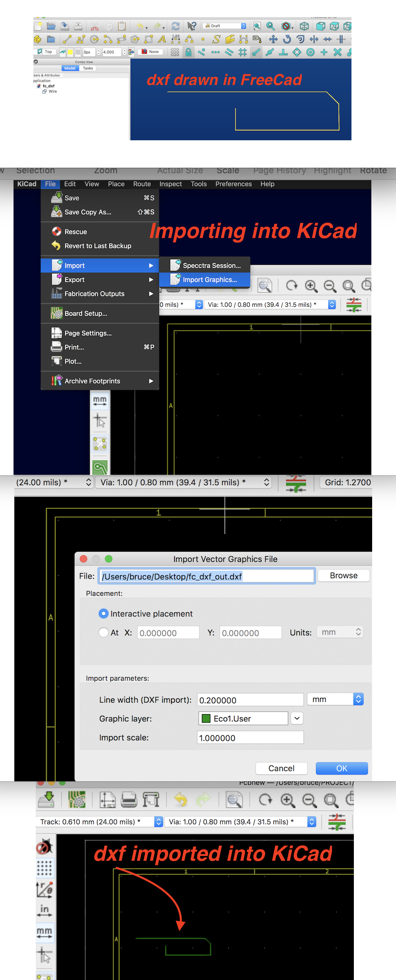Screen dimensions: 396x980
Task: Click the Browse button
Action: 344,575
